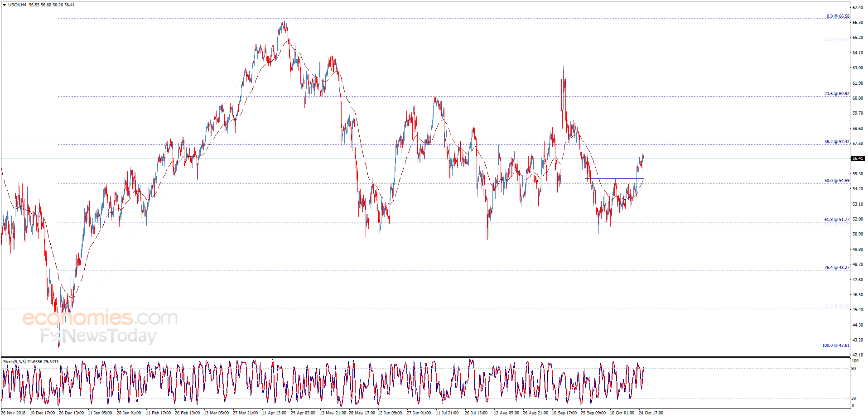This screenshot has height=418, width=868.
Task: Open the chart menu arrow beside USOil,H4
Action: [x=5, y=5]
